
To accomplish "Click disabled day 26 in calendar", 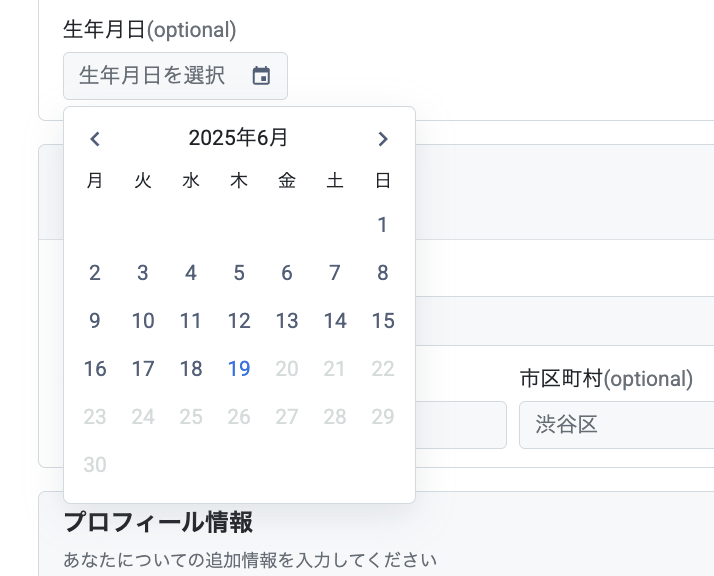I will pyautogui.click(x=239, y=417).
